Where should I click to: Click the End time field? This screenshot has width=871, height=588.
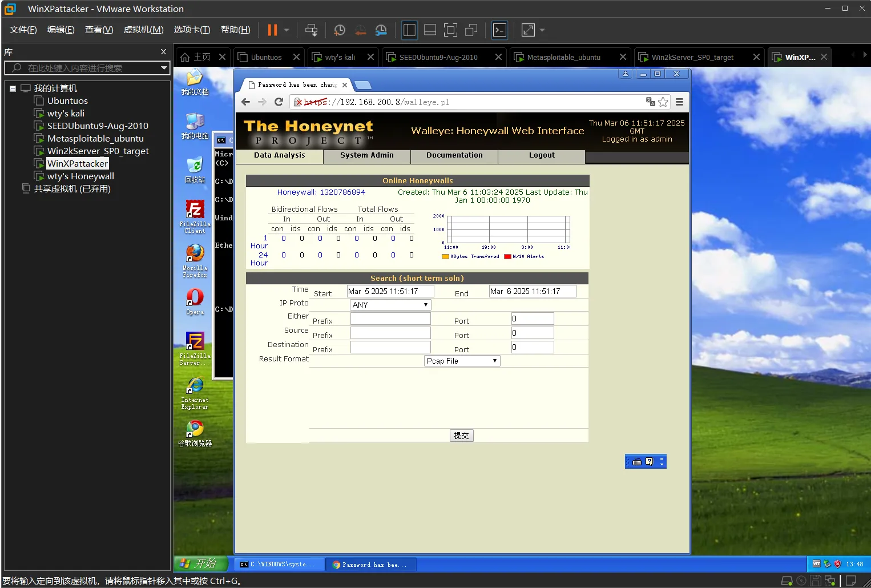pos(533,291)
